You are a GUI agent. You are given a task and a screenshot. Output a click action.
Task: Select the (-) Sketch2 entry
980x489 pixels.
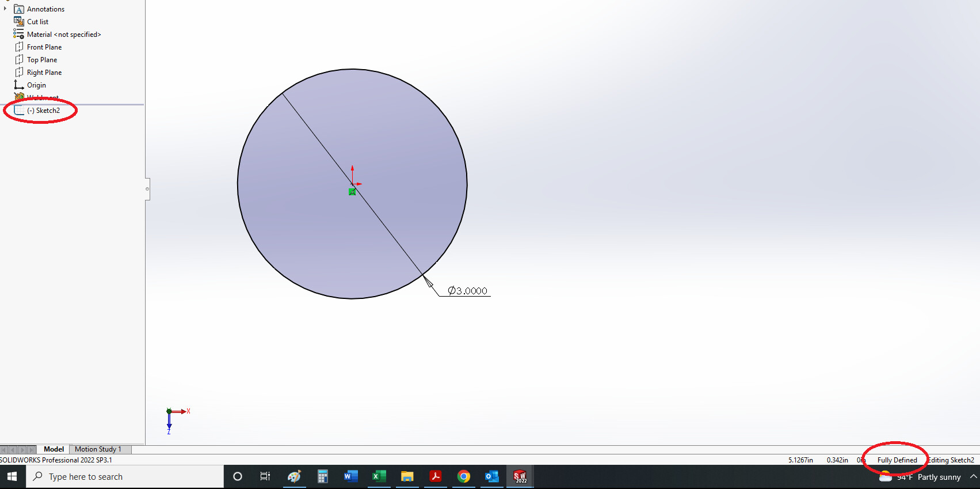coord(43,111)
